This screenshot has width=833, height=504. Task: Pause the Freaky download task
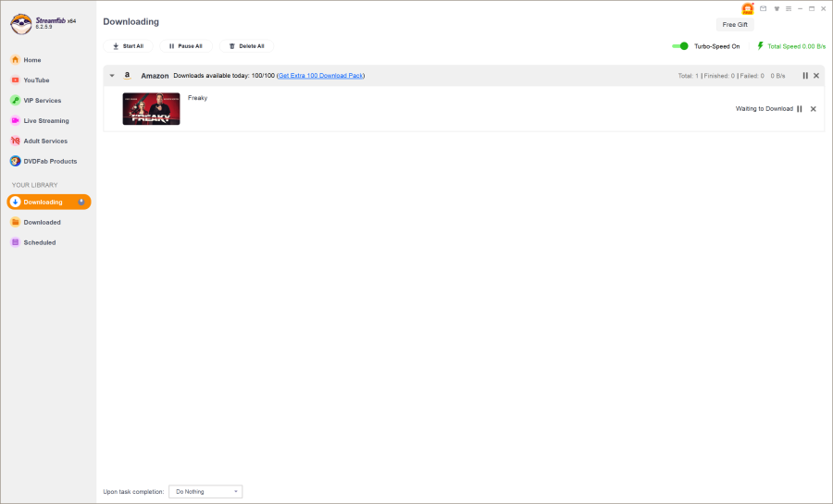click(x=800, y=109)
